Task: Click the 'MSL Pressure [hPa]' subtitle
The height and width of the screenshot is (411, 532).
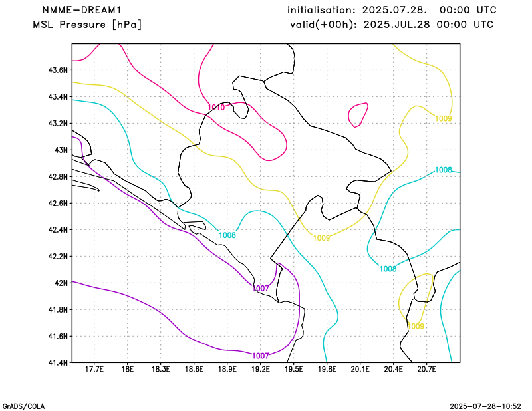Action: [x=87, y=25]
